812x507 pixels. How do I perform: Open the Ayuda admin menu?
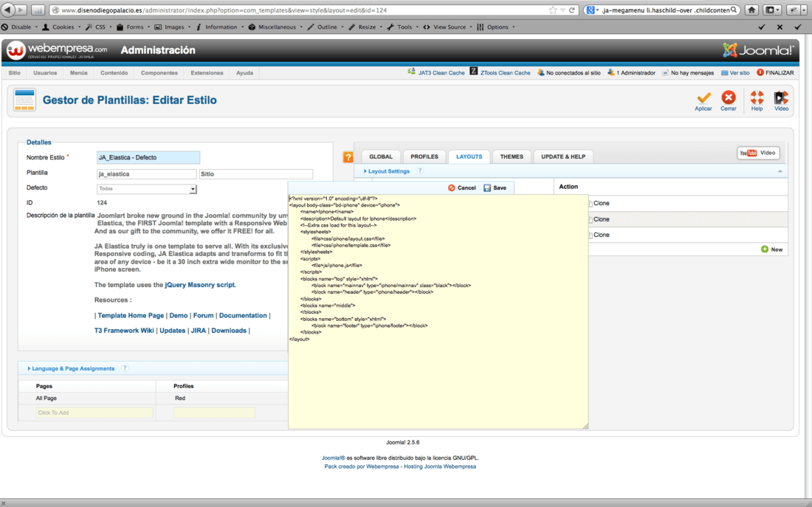click(244, 73)
